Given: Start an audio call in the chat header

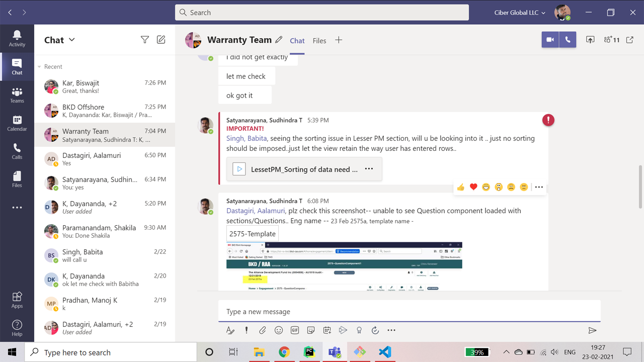Looking at the screenshot, I should 568,40.
